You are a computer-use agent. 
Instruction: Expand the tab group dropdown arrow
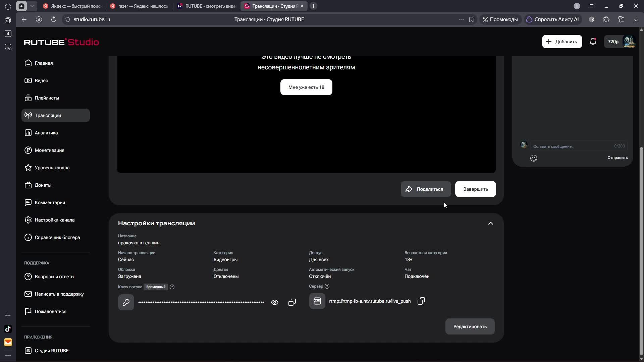[32, 6]
